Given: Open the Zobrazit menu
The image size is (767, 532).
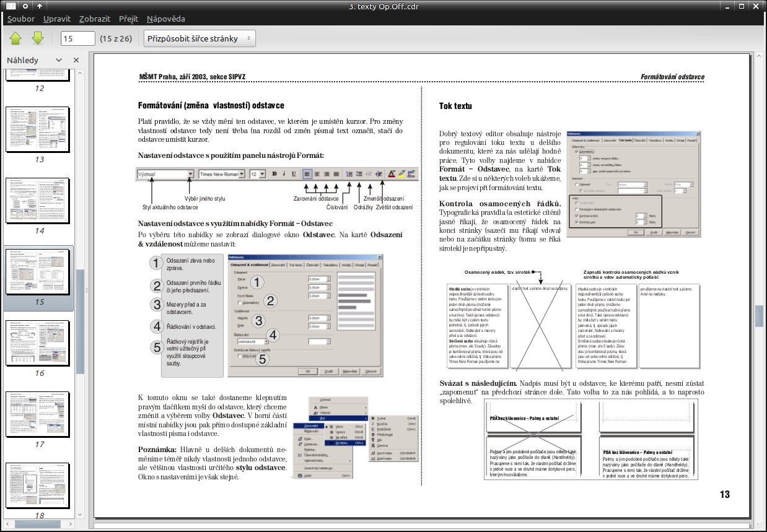Looking at the screenshot, I should [x=95, y=19].
